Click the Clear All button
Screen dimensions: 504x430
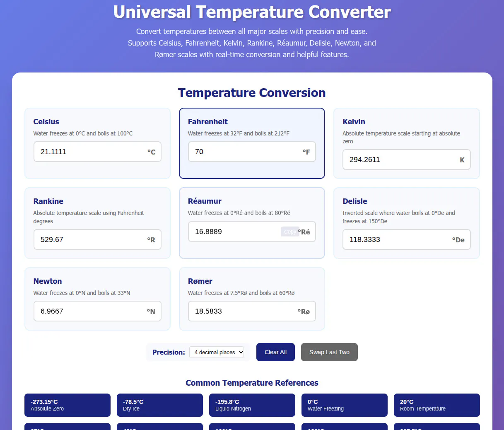point(275,352)
